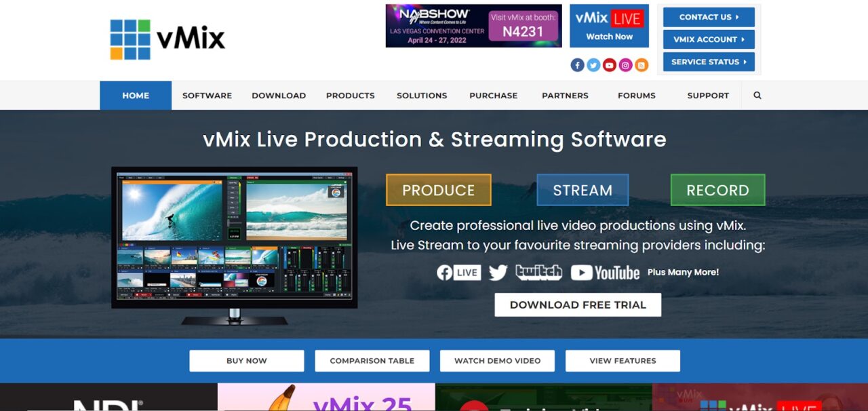Click the RECORD button

[717, 190]
